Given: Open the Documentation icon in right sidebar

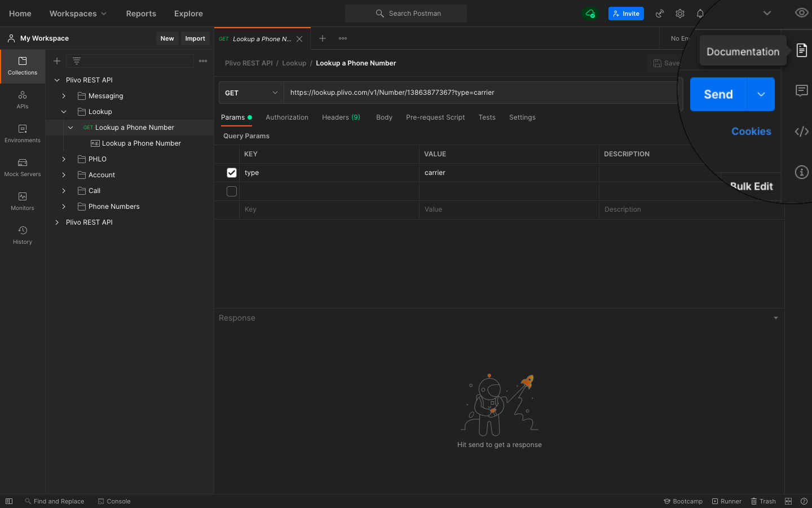Looking at the screenshot, I should tap(801, 50).
